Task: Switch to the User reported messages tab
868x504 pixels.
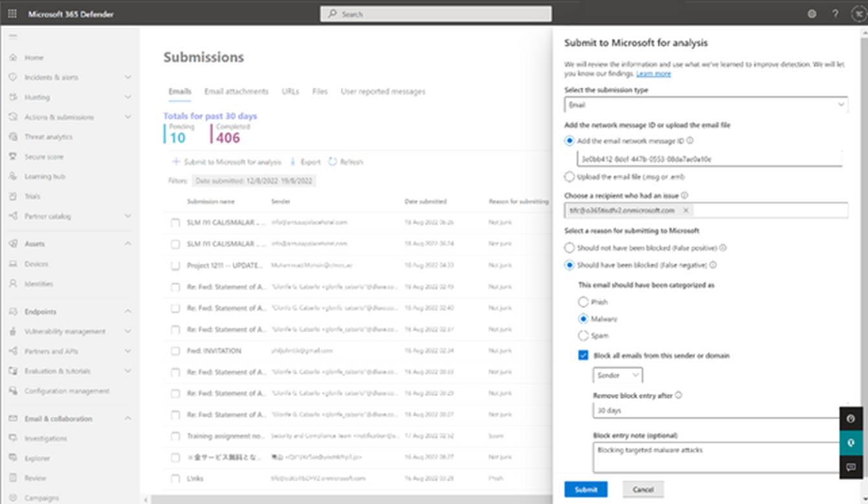Action: [383, 91]
